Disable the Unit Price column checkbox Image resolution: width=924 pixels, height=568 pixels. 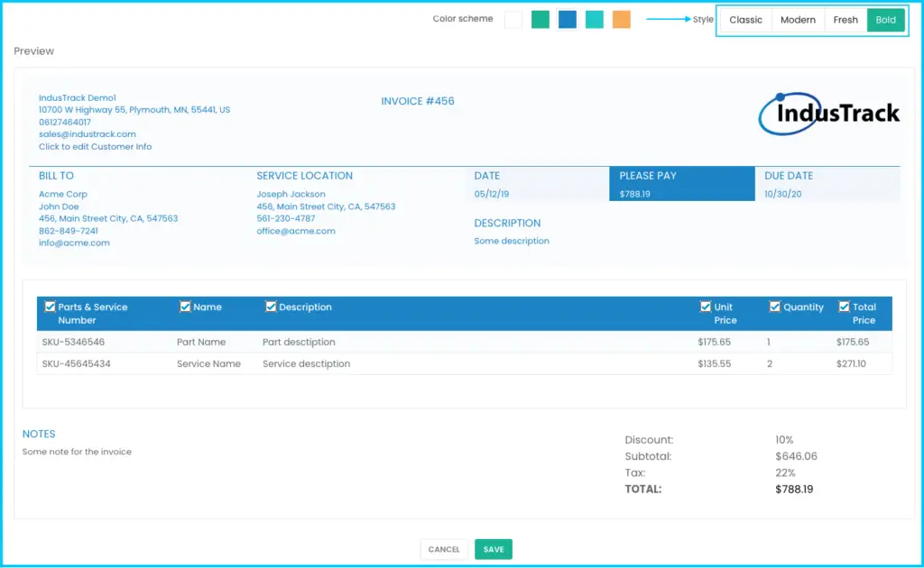coord(706,307)
